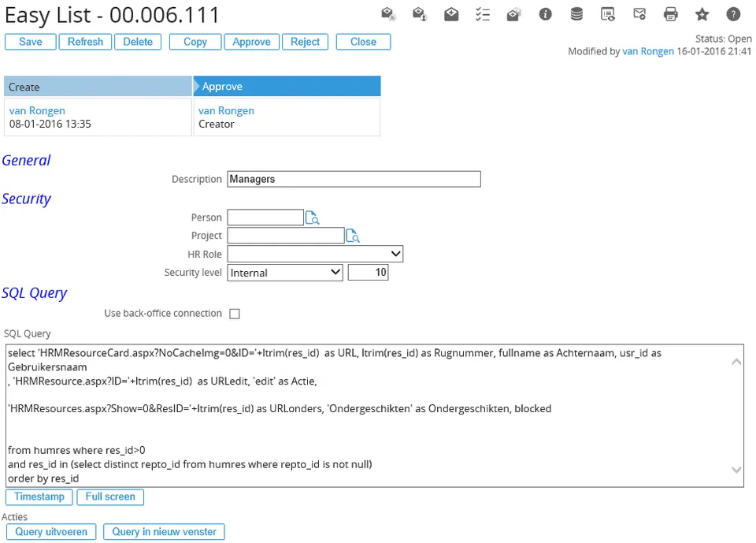This screenshot has width=756, height=543.
Task: Click the database stack icon
Action: pos(576,14)
